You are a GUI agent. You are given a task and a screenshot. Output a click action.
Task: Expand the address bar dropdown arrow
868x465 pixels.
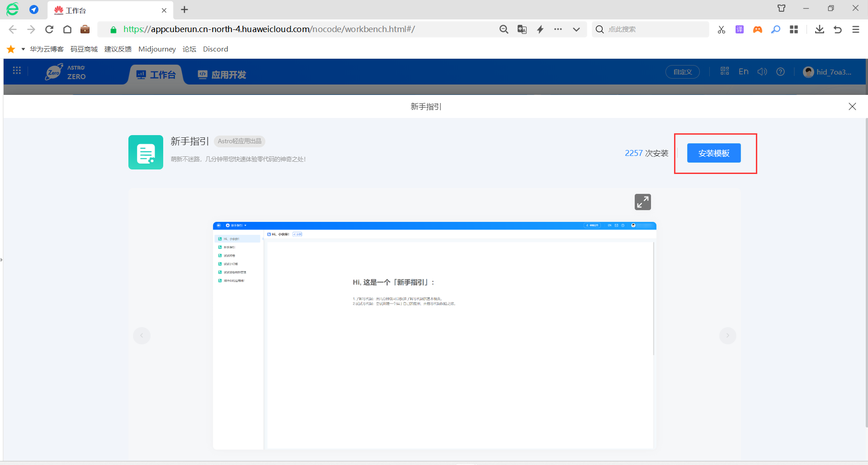click(576, 29)
